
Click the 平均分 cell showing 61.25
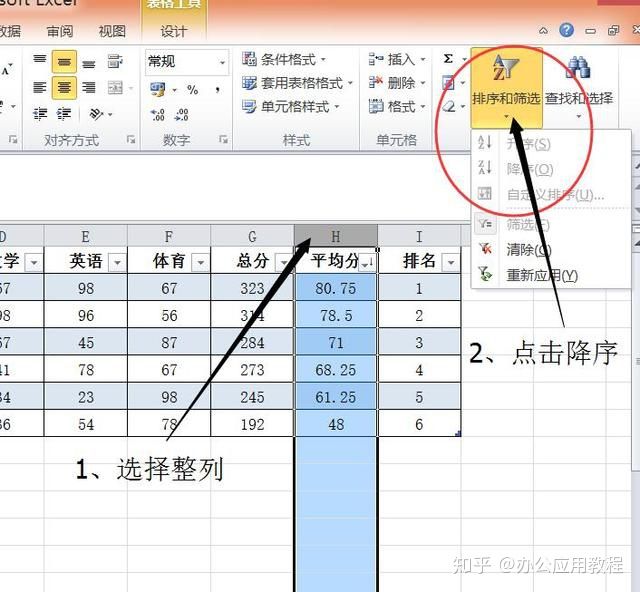click(x=336, y=397)
